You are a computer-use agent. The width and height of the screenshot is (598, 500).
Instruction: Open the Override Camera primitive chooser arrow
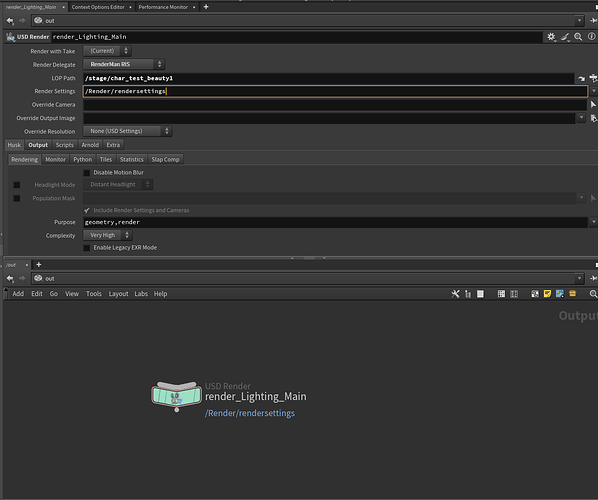click(x=593, y=105)
